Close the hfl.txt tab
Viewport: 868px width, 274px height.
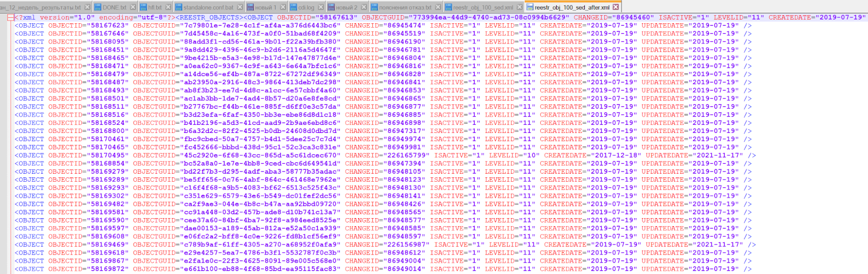pos(168,7)
